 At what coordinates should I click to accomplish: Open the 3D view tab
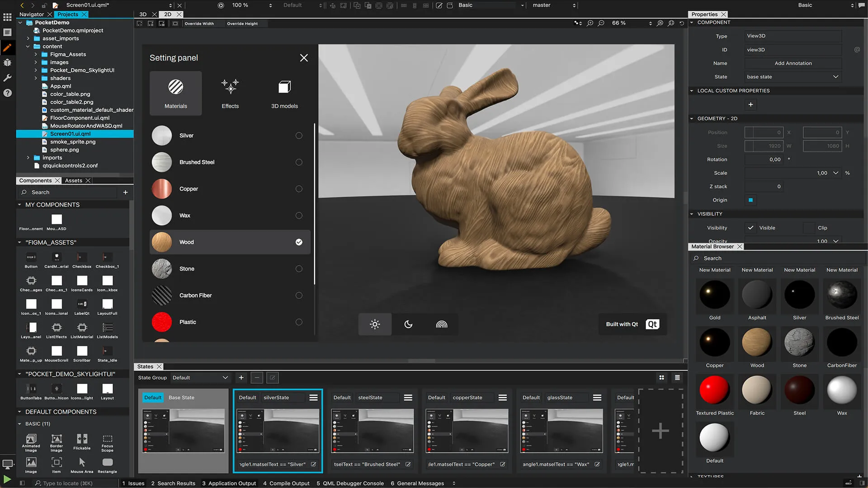tap(143, 14)
